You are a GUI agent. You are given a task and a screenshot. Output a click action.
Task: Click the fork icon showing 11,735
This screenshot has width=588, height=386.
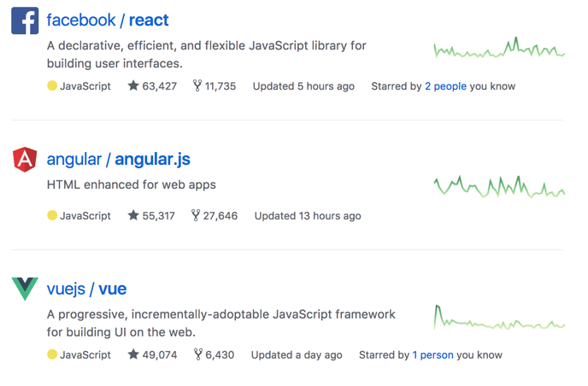[x=197, y=85]
